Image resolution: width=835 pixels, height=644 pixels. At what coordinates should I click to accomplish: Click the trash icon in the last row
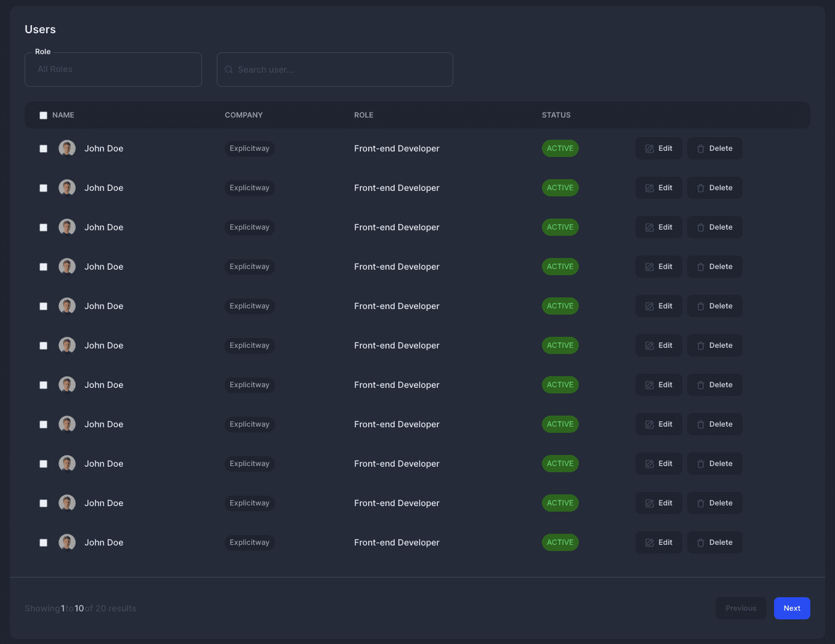coord(700,542)
